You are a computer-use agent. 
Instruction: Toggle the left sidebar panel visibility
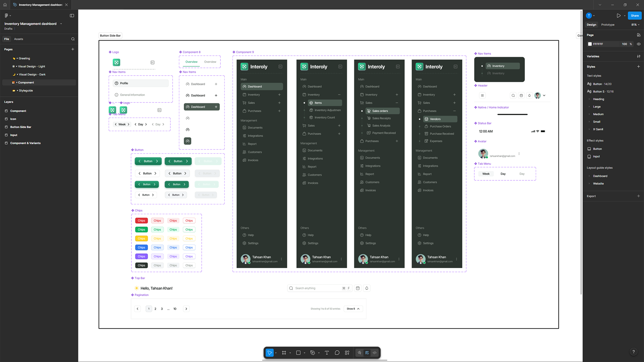tap(72, 15)
